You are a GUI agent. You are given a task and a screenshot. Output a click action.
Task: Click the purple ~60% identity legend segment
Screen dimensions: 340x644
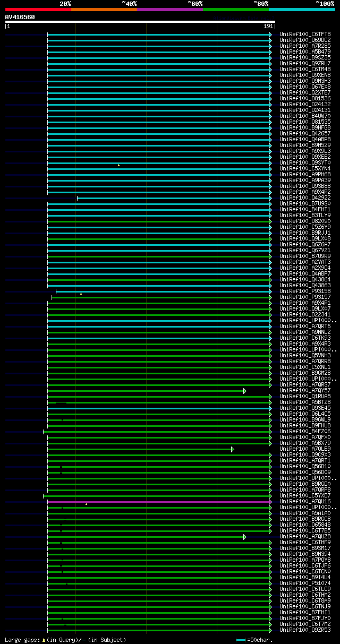[170, 9]
